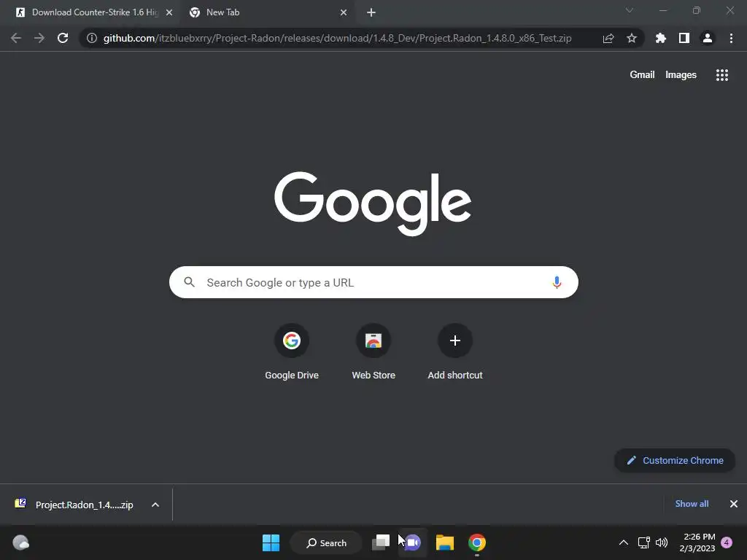The width and height of the screenshot is (747, 560).
Task: Open the Extensions puzzle icon
Action: click(661, 38)
